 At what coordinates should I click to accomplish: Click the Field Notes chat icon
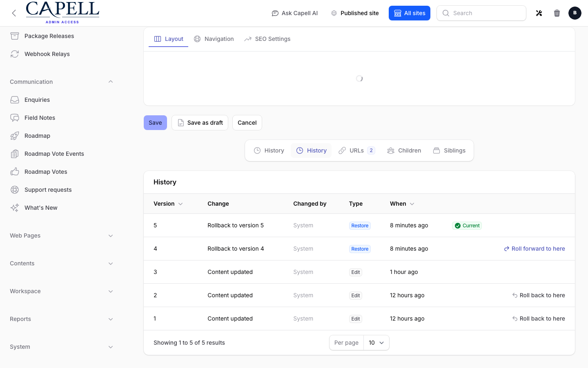15,118
